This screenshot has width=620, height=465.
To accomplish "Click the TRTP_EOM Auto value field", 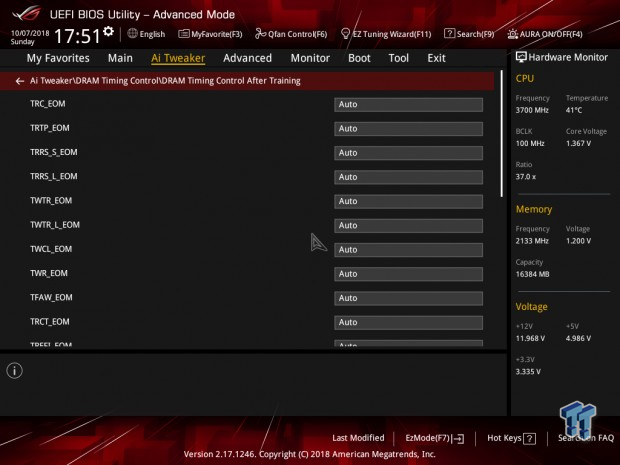I will (408, 129).
